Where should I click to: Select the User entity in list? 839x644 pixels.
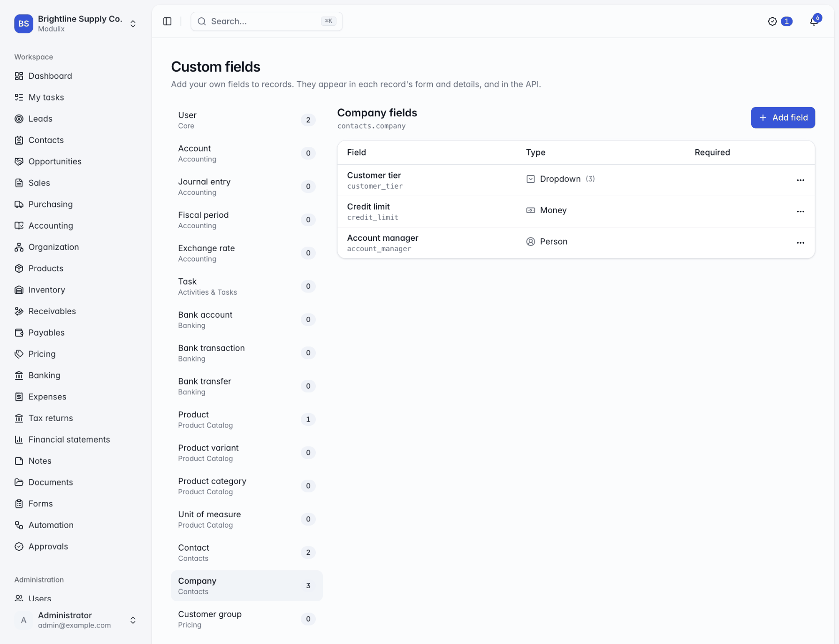click(246, 120)
